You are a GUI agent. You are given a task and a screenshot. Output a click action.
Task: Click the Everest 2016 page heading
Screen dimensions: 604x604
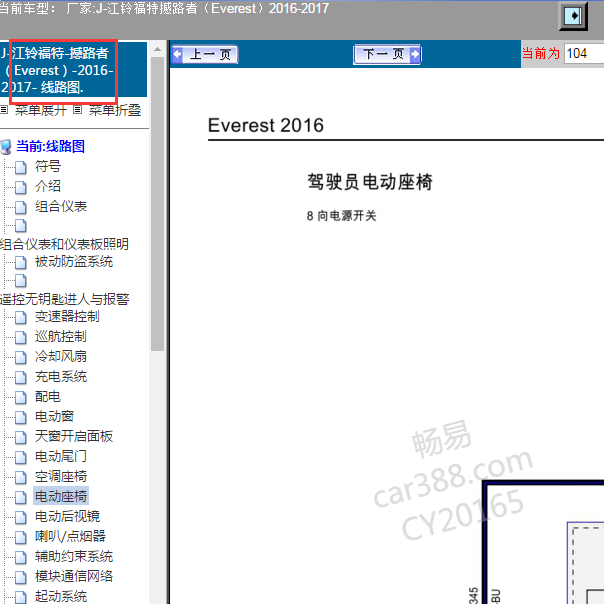pyautogui.click(x=266, y=125)
